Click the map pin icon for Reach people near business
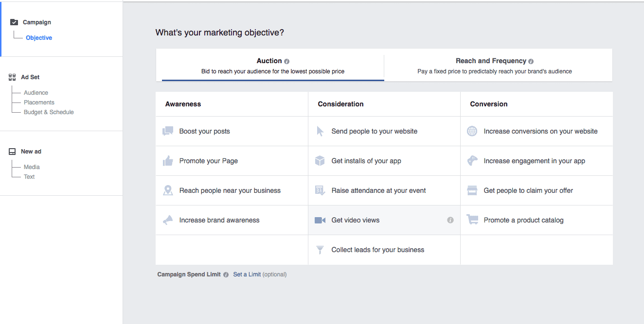 pyautogui.click(x=168, y=190)
